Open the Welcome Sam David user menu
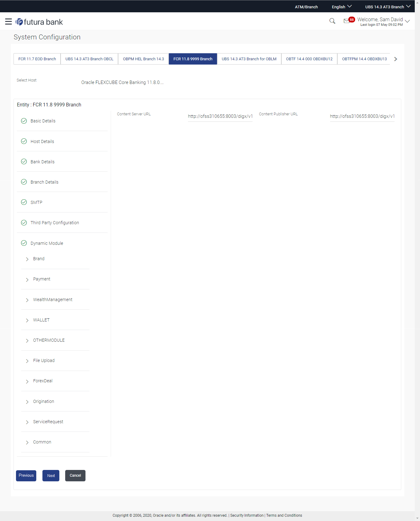 (383, 22)
